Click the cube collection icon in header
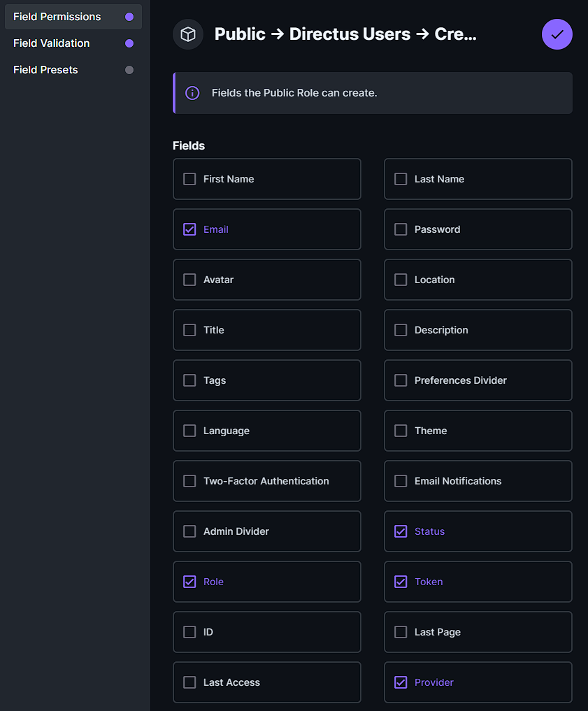Screen dimensions: 588x711 point(188,34)
